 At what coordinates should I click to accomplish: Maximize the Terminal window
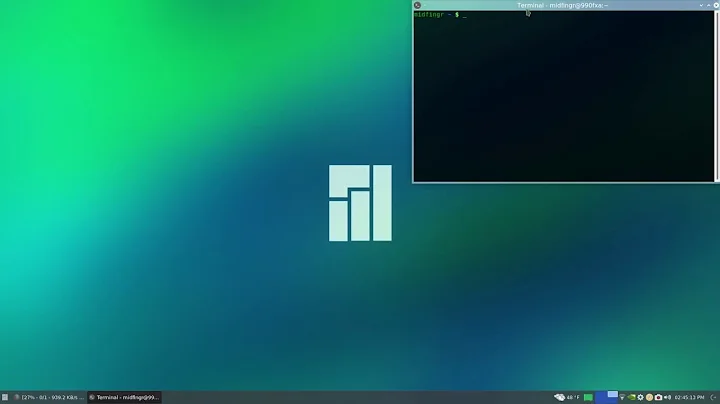click(709, 5)
